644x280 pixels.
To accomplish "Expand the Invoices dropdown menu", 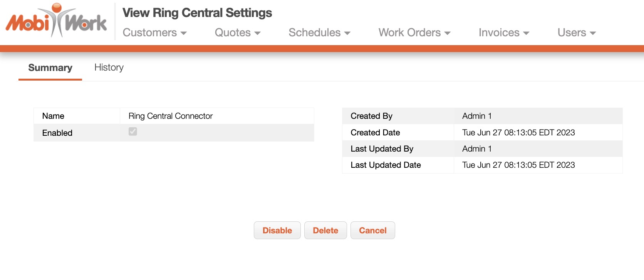I will click(x=504, y=33).
